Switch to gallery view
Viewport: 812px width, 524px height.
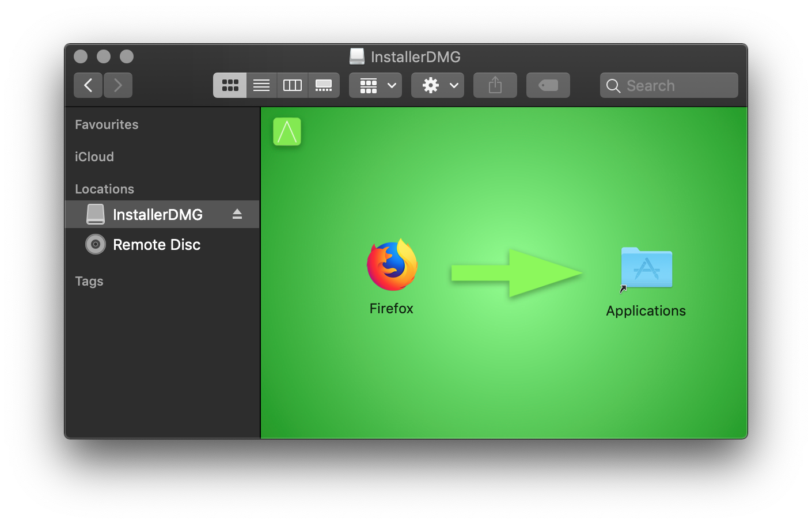324,85
